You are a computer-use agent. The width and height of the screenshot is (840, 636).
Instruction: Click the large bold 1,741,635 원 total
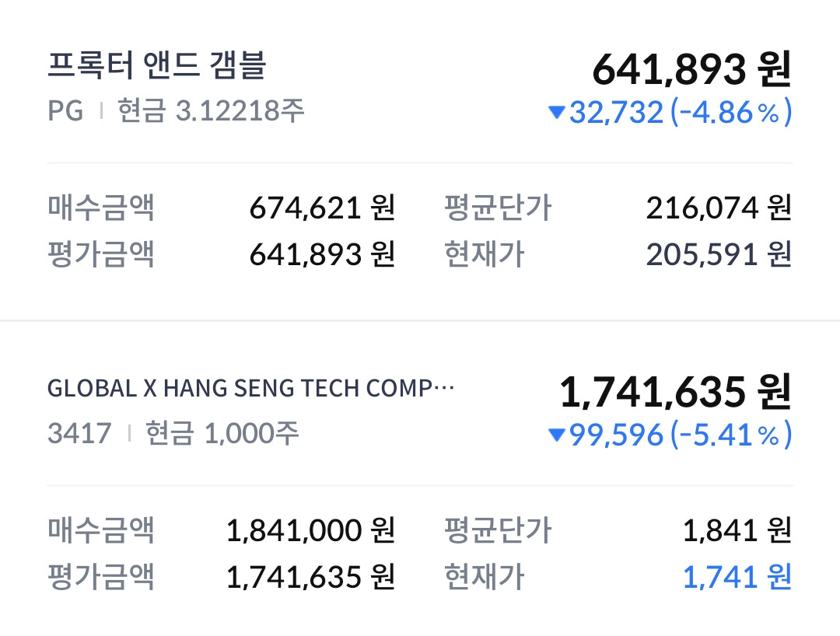click(675, 392)
